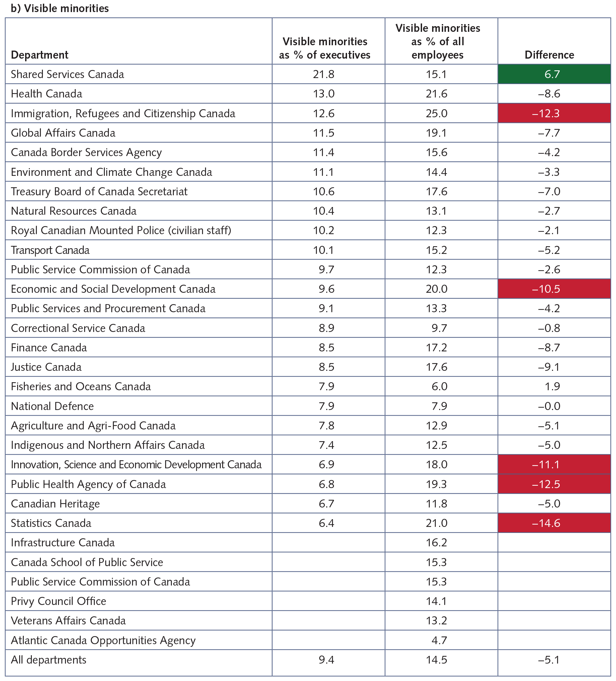Click the red –10.5 difference cell
The width and height of the screenshot is (616, 681).
pyautogui.click(x=554, y=289)
